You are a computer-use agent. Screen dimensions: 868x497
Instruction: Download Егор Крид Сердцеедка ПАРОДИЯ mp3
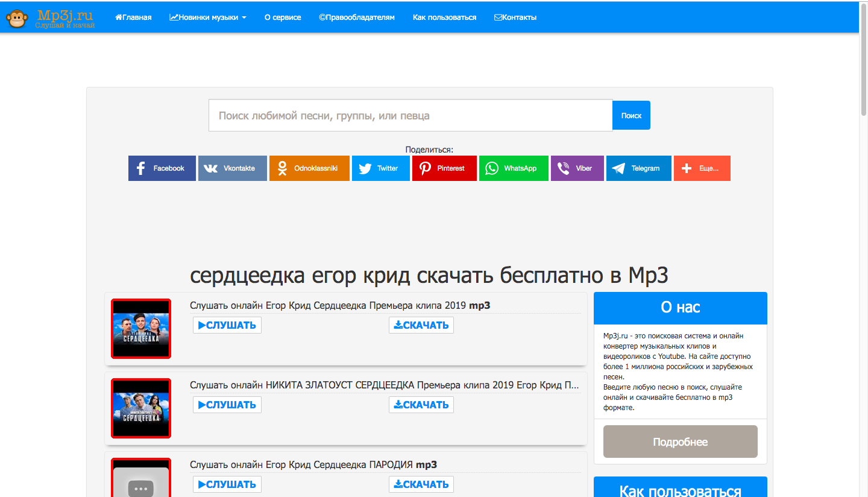tap(421, 484)
